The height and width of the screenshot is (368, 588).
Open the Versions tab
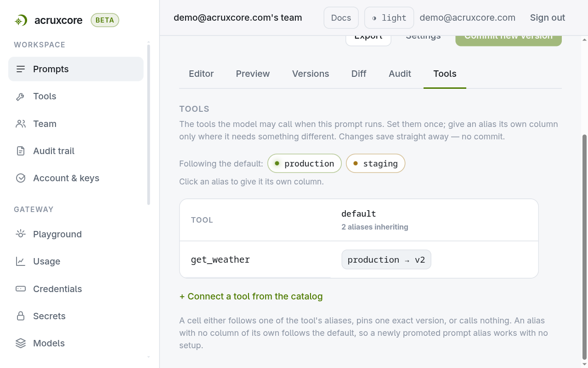(311, 74)
